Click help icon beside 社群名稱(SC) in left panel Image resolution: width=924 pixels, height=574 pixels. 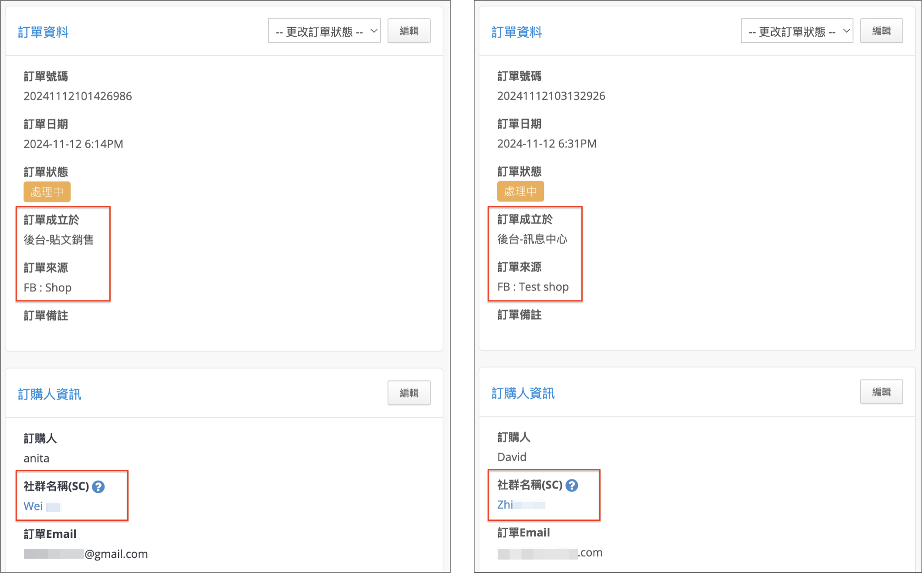99,487
